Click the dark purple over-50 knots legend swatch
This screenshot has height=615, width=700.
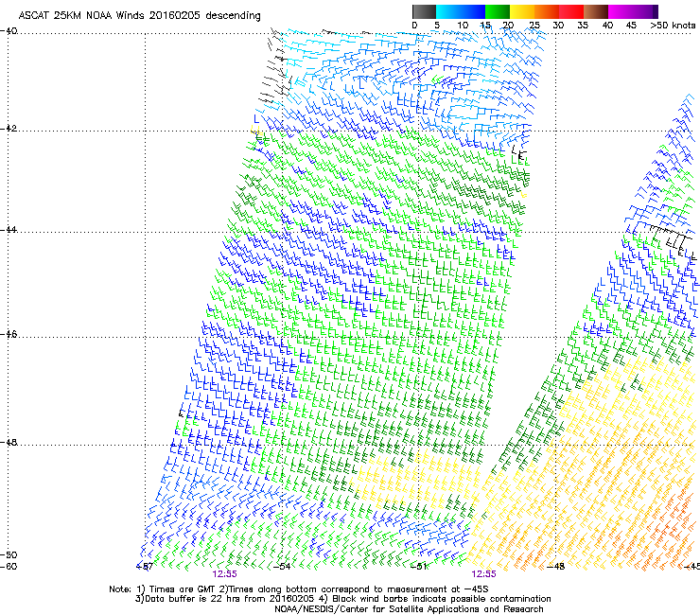click(x=655, y=11)
